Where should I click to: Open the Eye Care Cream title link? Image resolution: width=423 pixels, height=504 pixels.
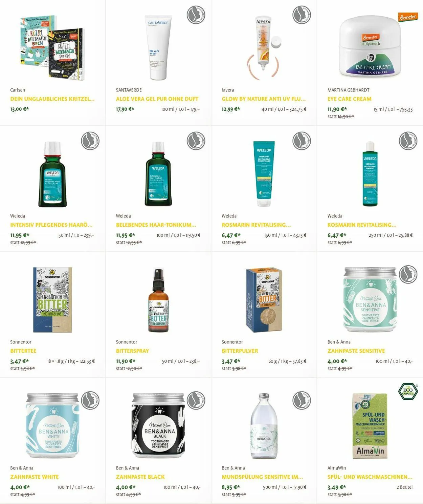tap(349, 99)
